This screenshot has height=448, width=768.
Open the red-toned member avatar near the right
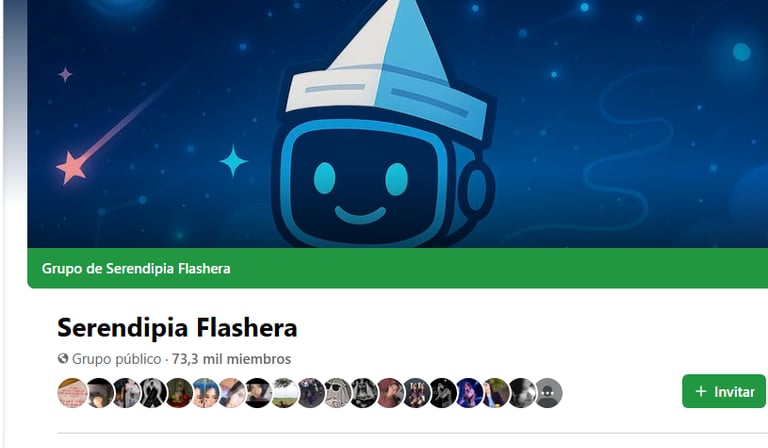390,393
